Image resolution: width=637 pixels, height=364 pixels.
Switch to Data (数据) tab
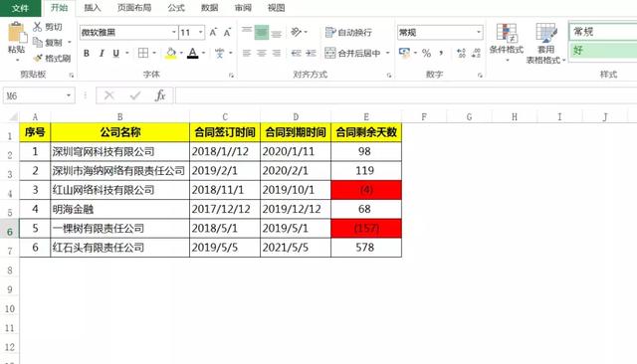point(210,8)
